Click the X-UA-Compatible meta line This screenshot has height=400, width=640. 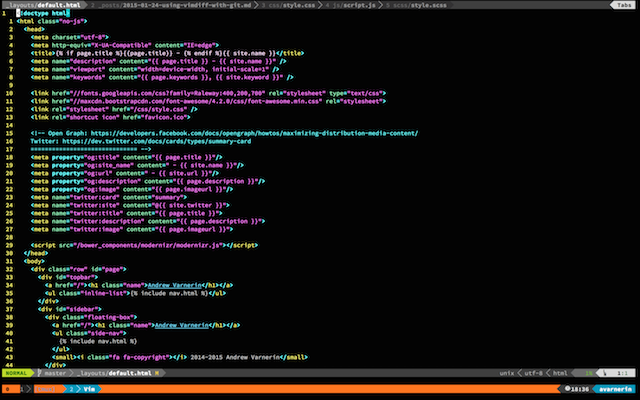click(x=124, y=45)
